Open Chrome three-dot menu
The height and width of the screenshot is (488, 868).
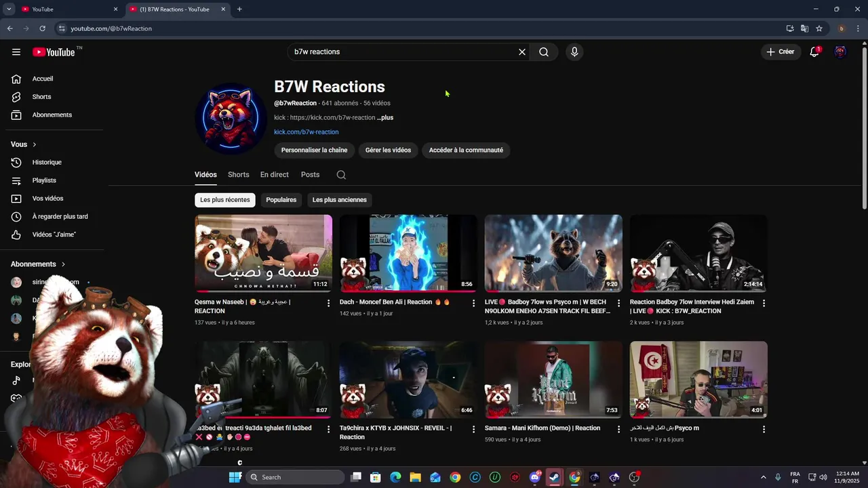[858, 28]
